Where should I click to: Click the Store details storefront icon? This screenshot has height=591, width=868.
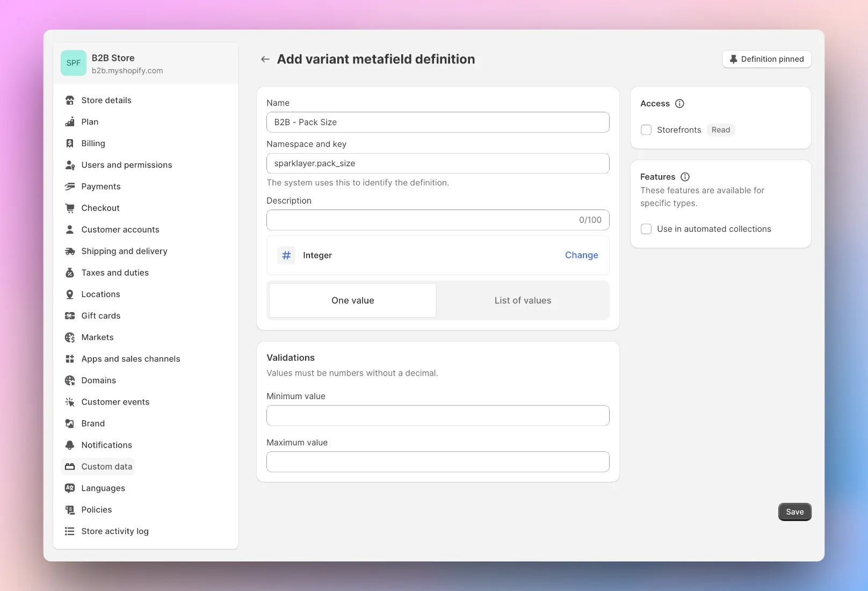(x=70, y=100)
